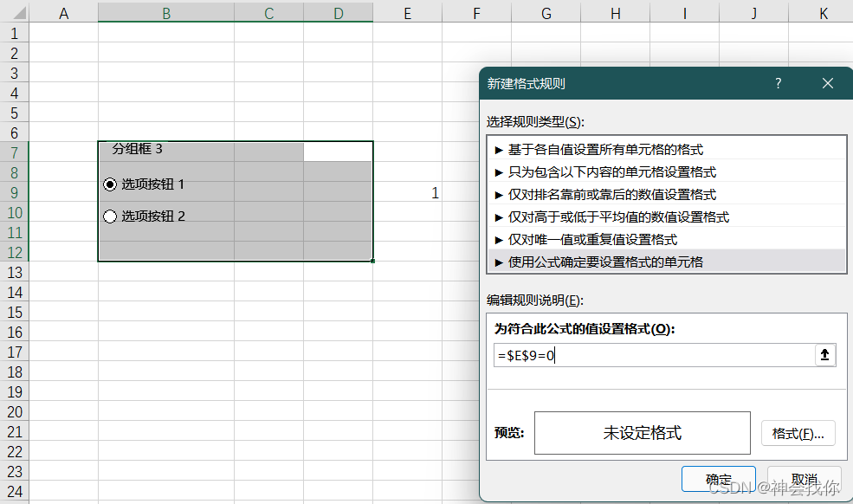853x504 pixels.
Task: Select row 10 header
Action: 14,213
